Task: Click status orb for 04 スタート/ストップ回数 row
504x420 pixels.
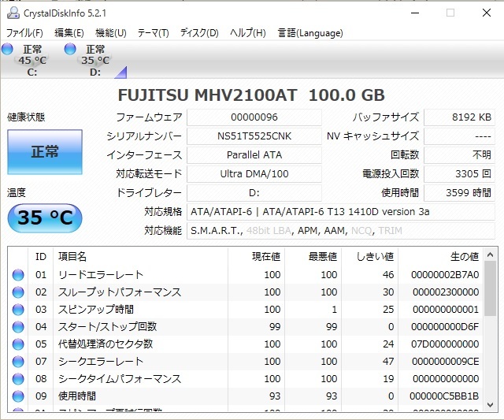Action: [x=18, y=327]
